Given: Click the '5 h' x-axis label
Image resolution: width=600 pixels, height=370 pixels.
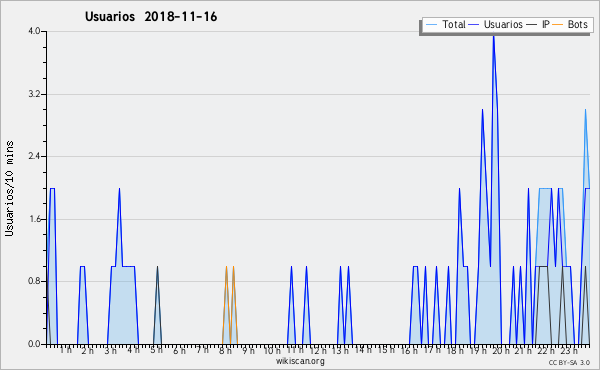Looking at the screenshot, I should (157, 350).
